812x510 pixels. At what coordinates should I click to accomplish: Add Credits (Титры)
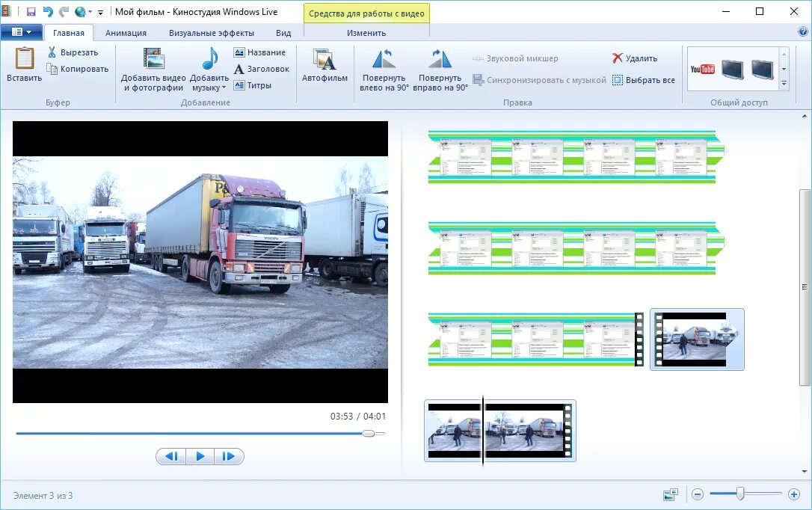tap(253, 85)
